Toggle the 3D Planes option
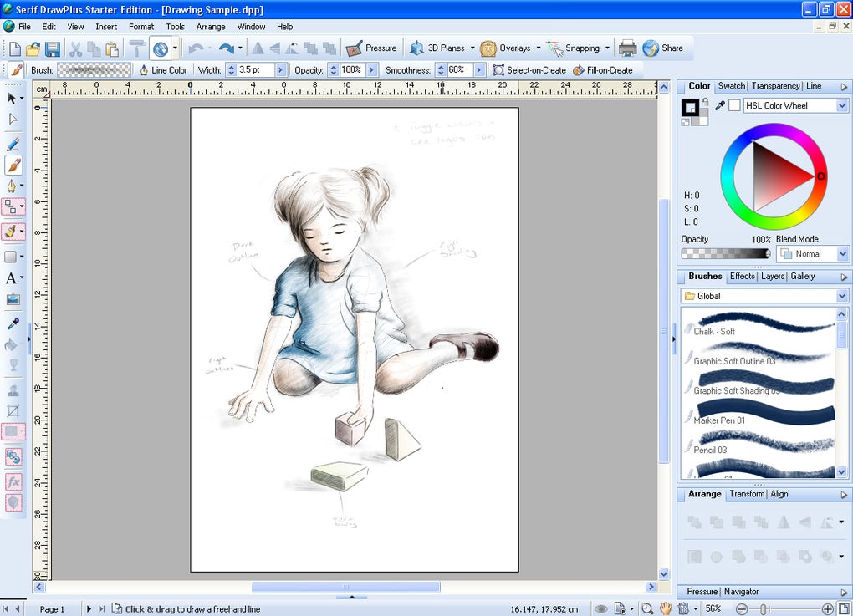Viewport: 853px width, 616px height. click(x=437, y=48)
